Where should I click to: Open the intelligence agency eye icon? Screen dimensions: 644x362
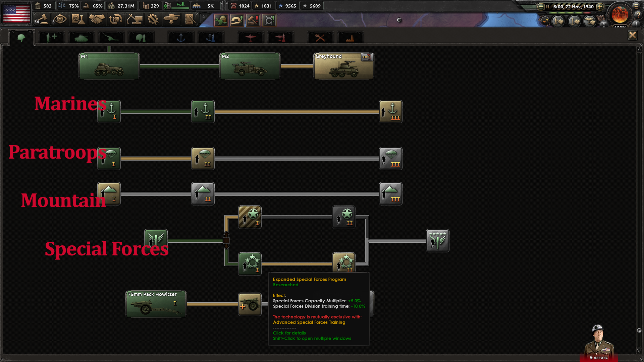point(60,19)
